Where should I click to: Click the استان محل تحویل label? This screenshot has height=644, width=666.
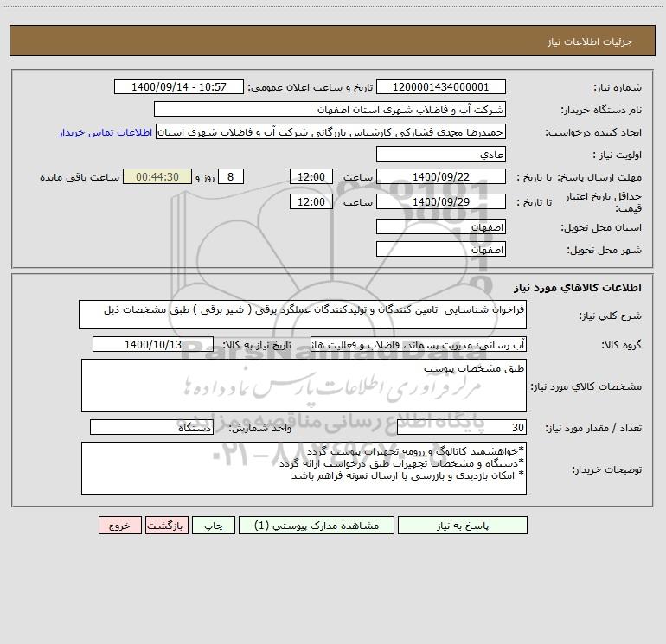pos(601,227)
